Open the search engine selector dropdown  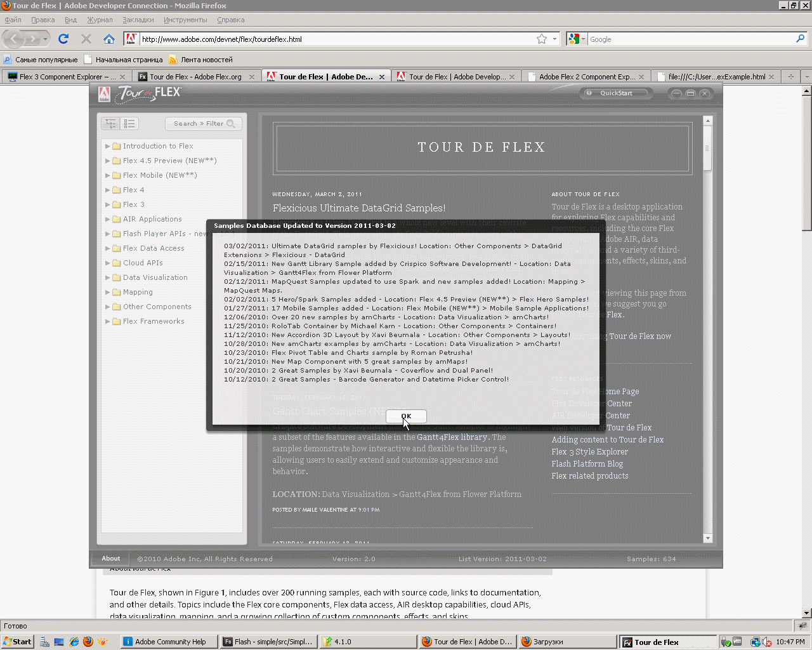pyautogui.click(x=584, y=39)
